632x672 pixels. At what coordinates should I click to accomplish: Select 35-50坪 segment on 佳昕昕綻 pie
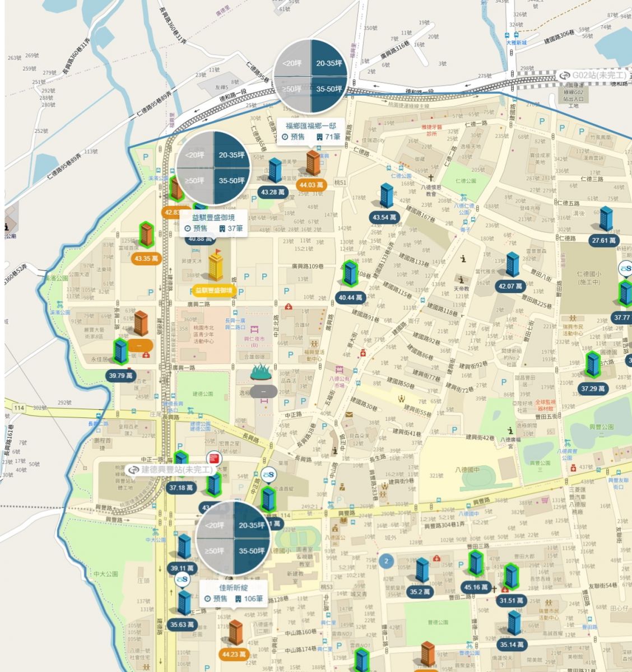[251, 552]
